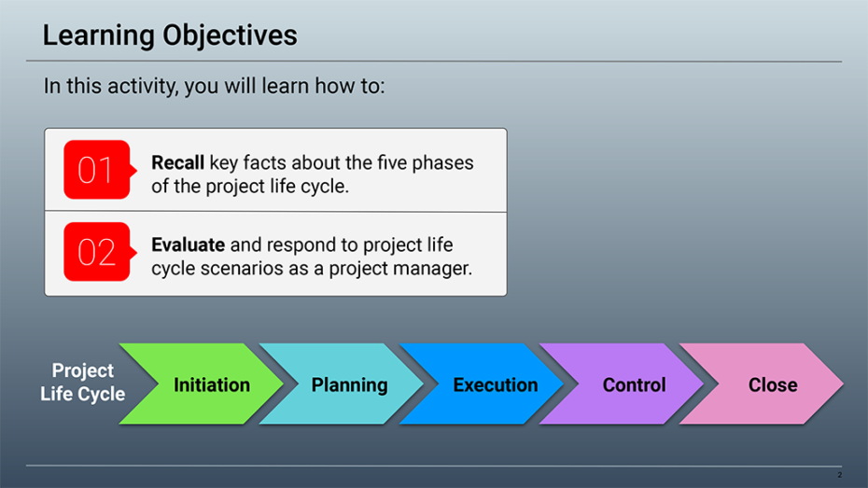868x488 pixels.
Task: Select the teal Planning phase arrow
Action: pos(345,384)
